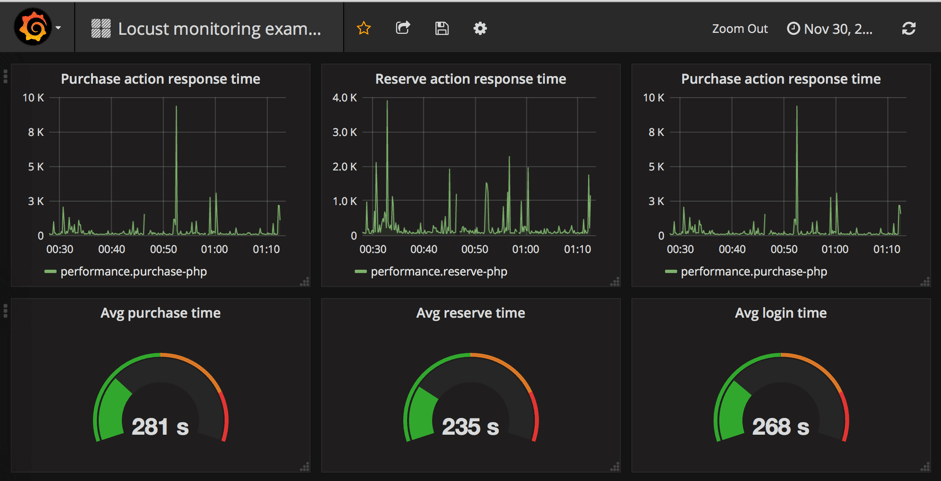Click the Zoom Out time range button
This screenshot has height=481, width=941.
click(740, 29)
